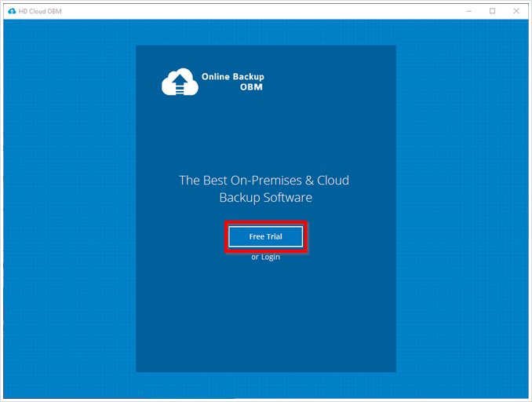Click the "Online Backup OBM" logo text
Viewport: 532px width, 402px height.
click(233, 82)
